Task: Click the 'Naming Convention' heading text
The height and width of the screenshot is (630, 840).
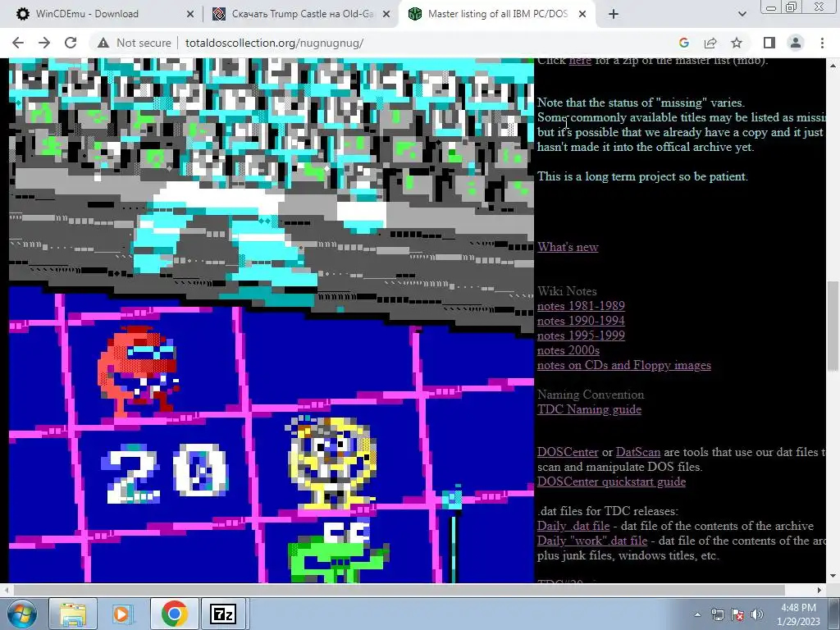Action: [x=591, y=395]
